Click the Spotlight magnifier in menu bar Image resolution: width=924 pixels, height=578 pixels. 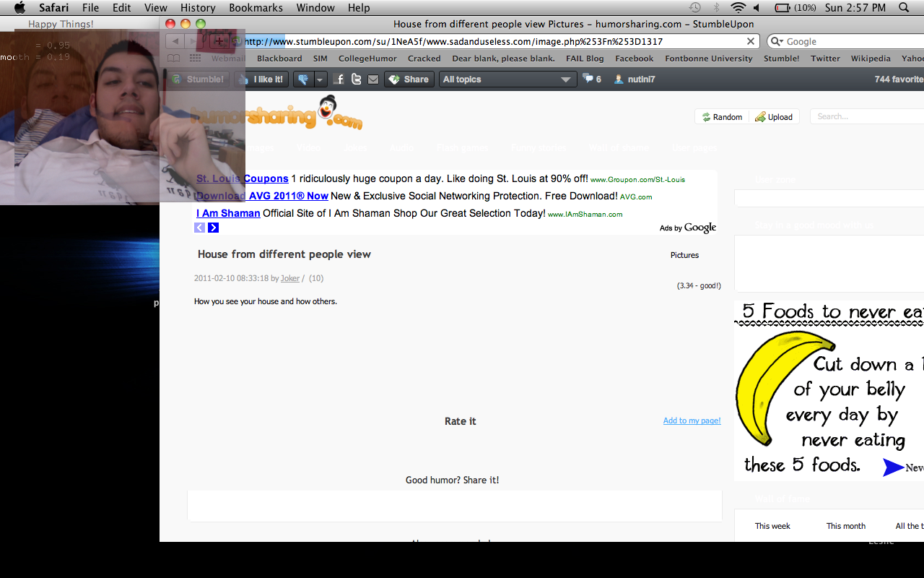point(905,8)
